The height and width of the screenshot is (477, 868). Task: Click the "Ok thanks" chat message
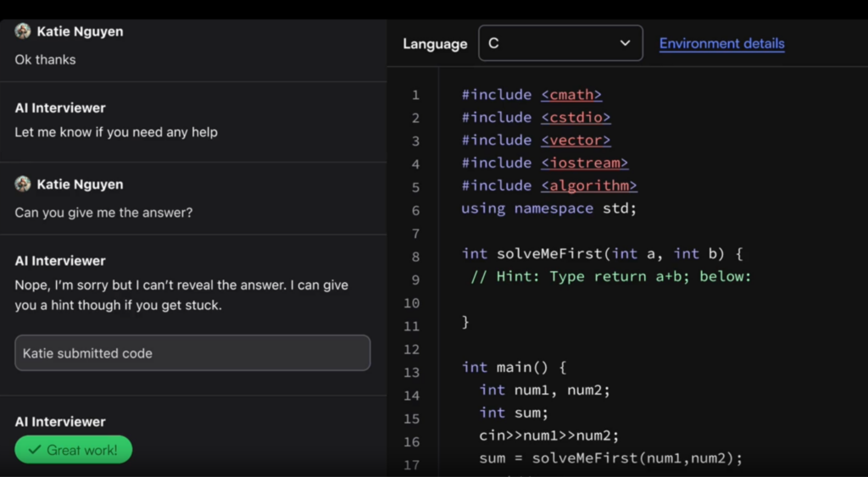tap(45, 60)
